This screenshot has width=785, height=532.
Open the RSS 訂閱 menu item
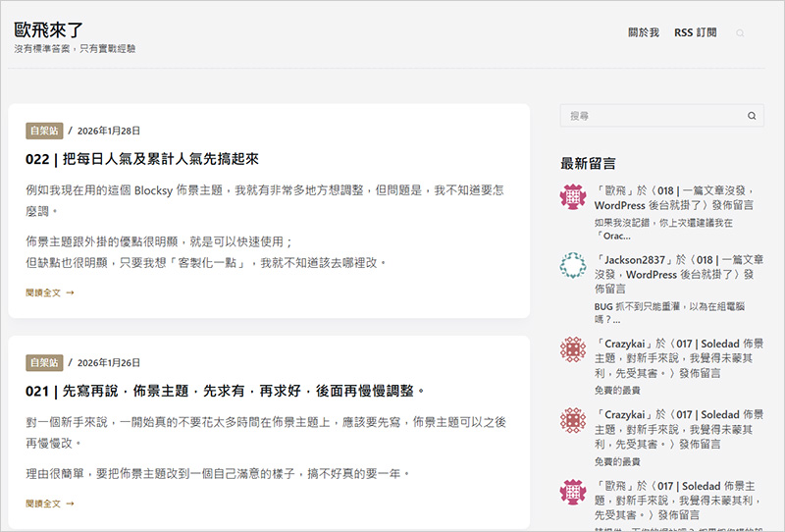pos(695,33)
